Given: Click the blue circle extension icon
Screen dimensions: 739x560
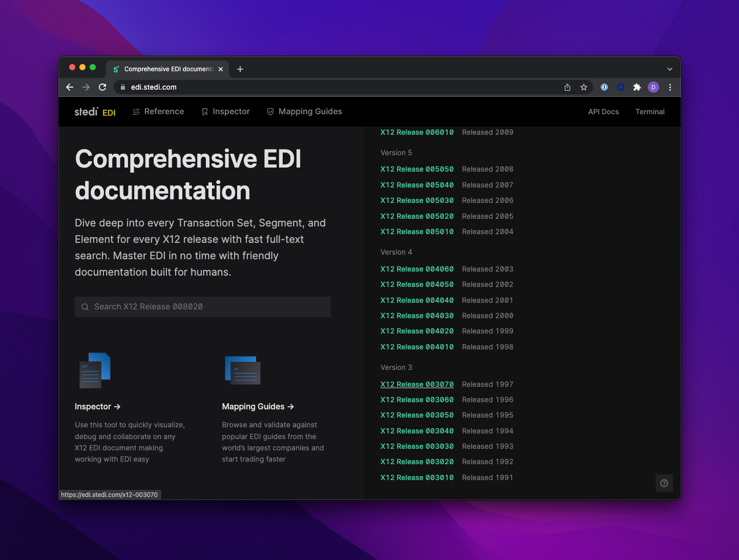Looking at the screenshot, I should coord(621,87).
